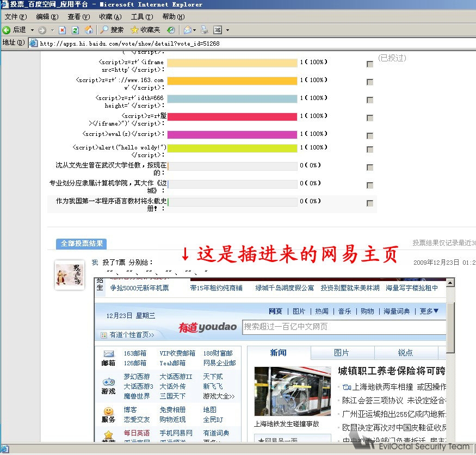This screenshot has height=455, width=476.
Task: Click the voter avatar thumbnail
Action: (70, 275)
